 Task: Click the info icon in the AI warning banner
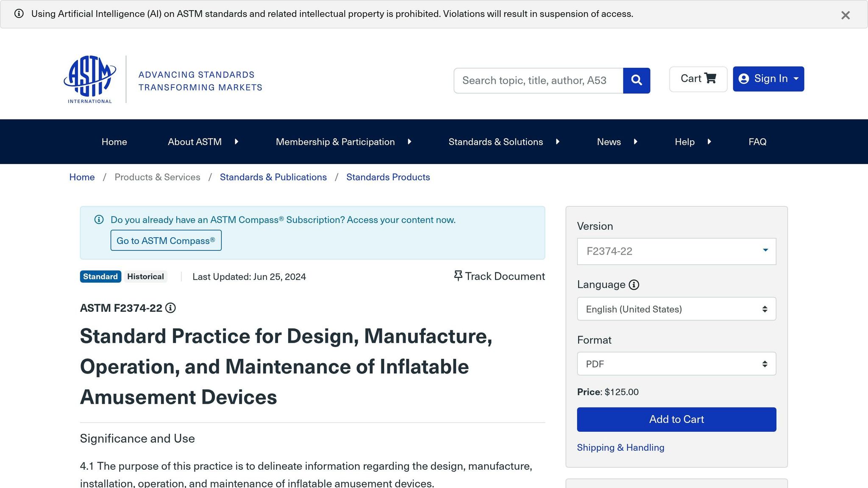pos(19,14)
